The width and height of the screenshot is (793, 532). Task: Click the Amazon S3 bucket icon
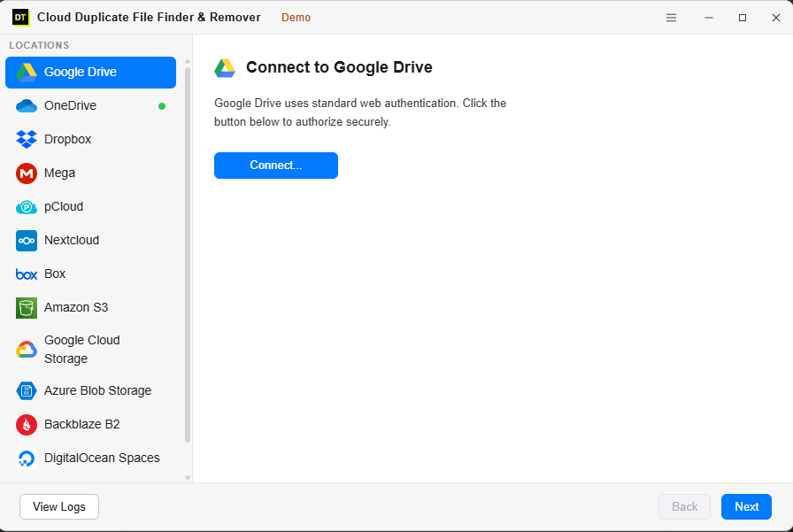[27, 308]
